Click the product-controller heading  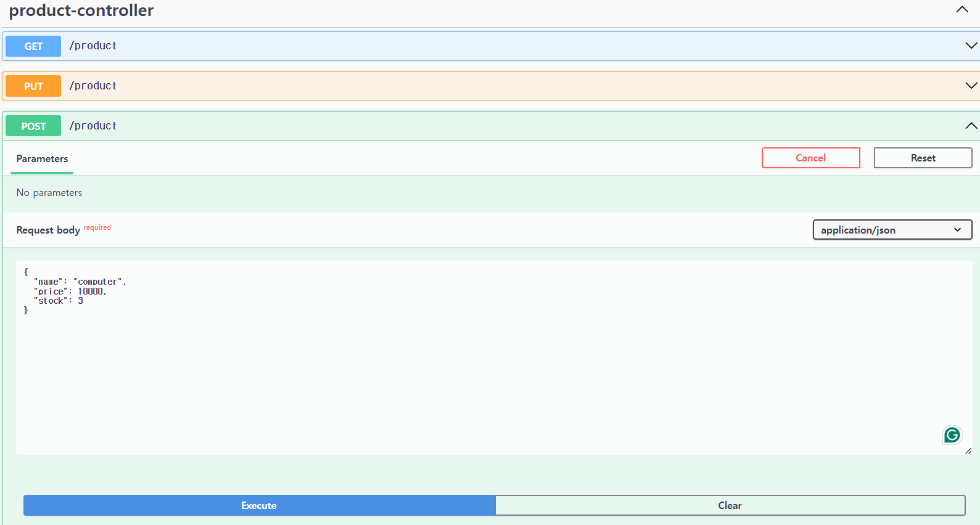(81, 10)
